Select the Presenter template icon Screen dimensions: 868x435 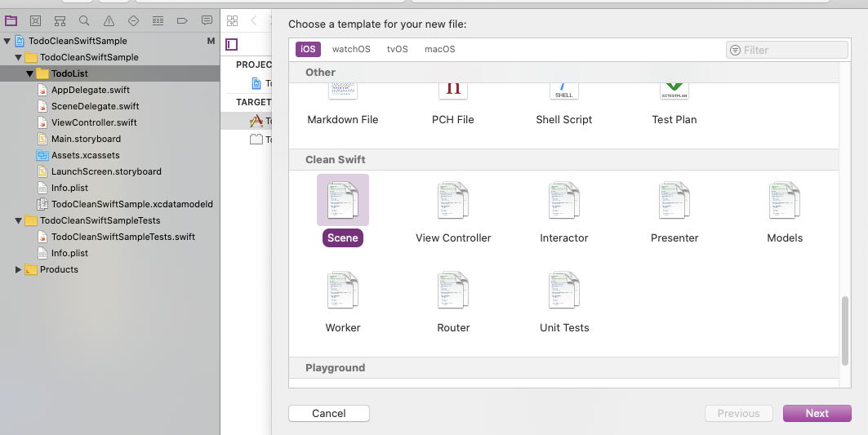[674, 200]
